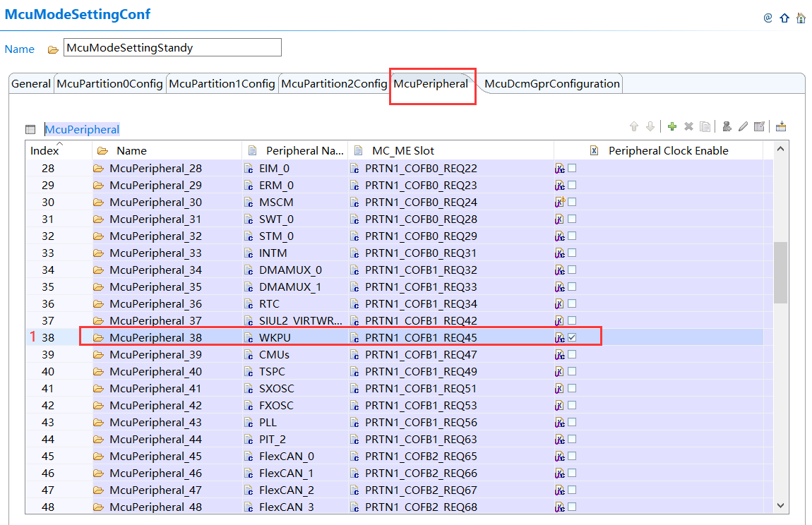Enable peripheral clock for ERM_0
Image resolution: width=812 pixels, height=525 pixels.
(572, 185)
